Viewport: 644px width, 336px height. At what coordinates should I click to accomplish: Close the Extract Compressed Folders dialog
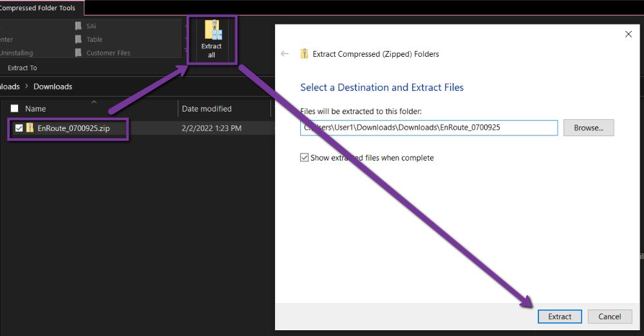(x=629, y=34)
